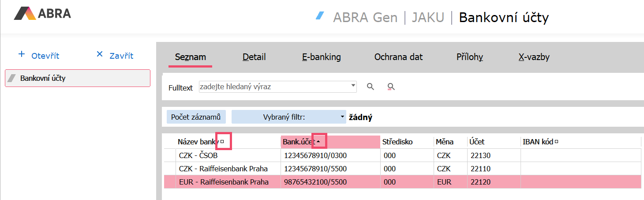Viewport: 644px width, 200px height.
Task: Click the Počet záznamů button
Action: coord(196,117)
